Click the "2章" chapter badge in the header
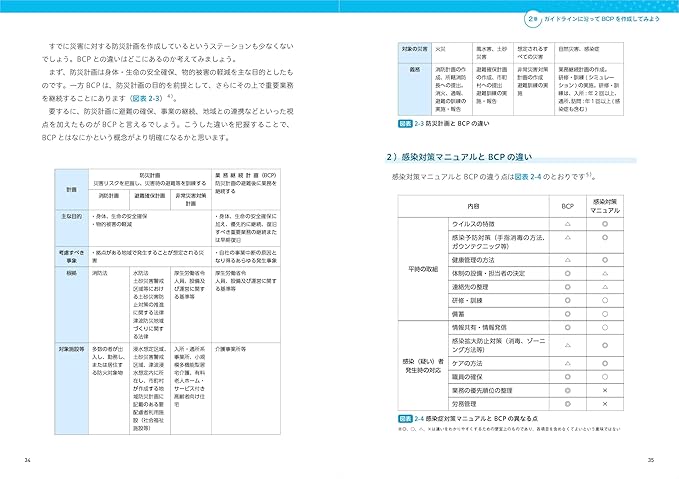The width and height of the screenshot is (679, 479). (x=532, y=19)
